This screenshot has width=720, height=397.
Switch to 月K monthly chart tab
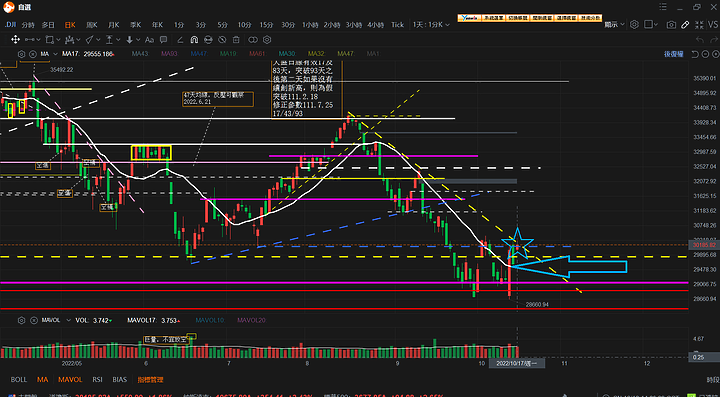point(113,25)
